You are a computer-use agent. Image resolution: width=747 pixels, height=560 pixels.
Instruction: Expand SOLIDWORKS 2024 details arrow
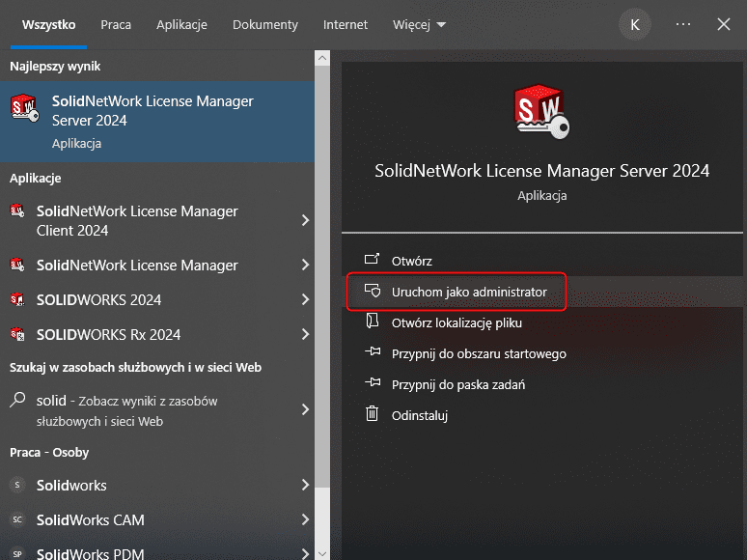305,299
